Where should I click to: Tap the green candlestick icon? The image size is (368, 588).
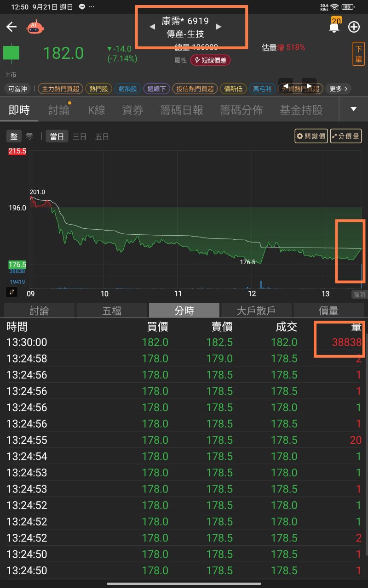click(11, 53)
